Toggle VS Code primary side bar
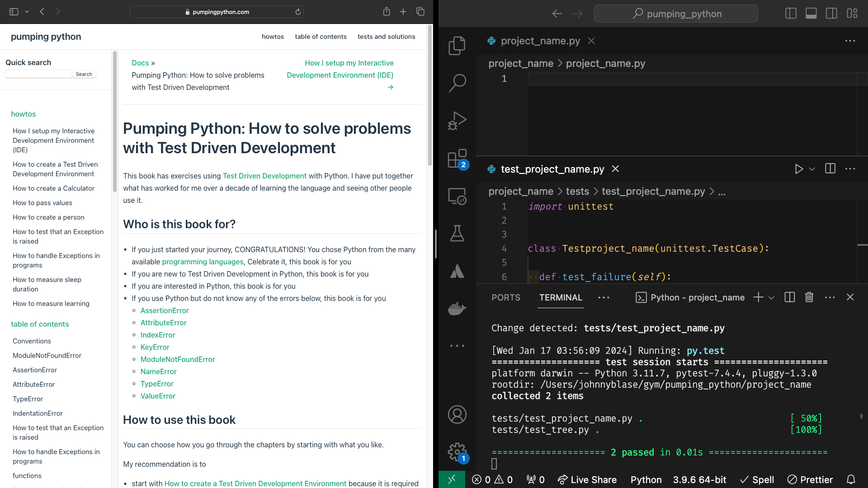 pos(791,14)
